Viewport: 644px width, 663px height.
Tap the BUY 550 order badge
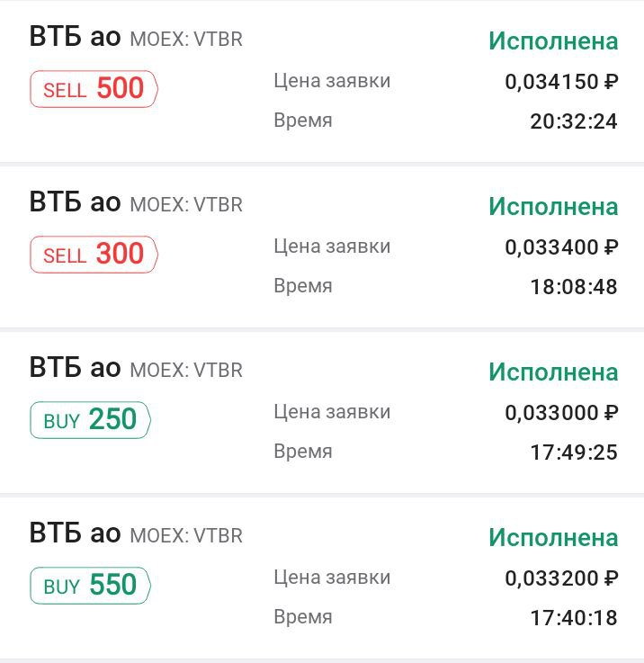91,586
